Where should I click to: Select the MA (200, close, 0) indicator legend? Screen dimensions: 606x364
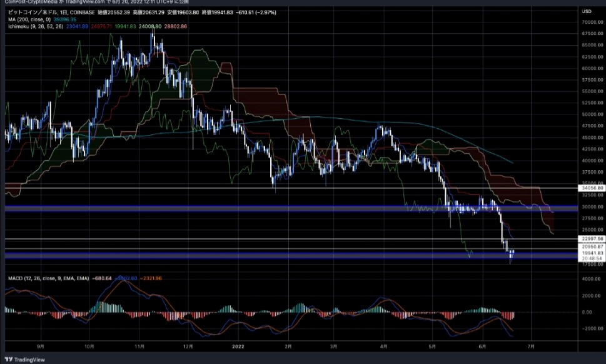point(29,19)
